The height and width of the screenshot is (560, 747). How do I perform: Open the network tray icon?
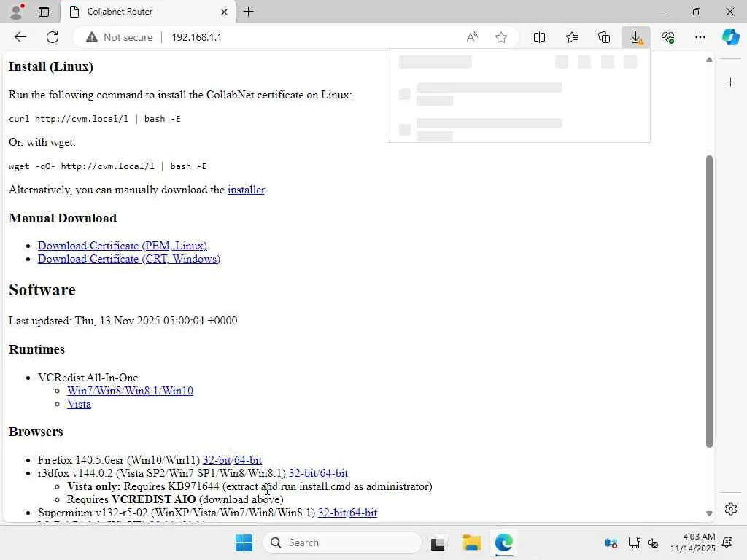tap(634, 542)
